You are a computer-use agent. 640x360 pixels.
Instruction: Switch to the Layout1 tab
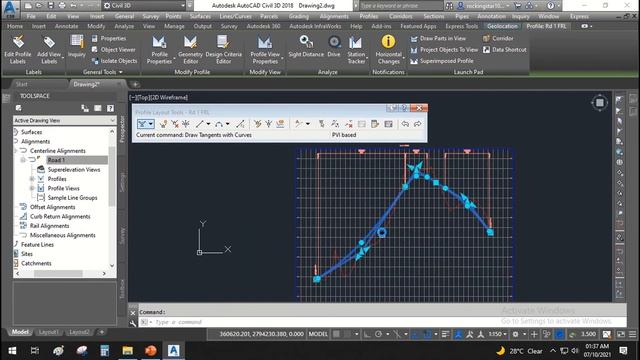(x=49, y=332)
